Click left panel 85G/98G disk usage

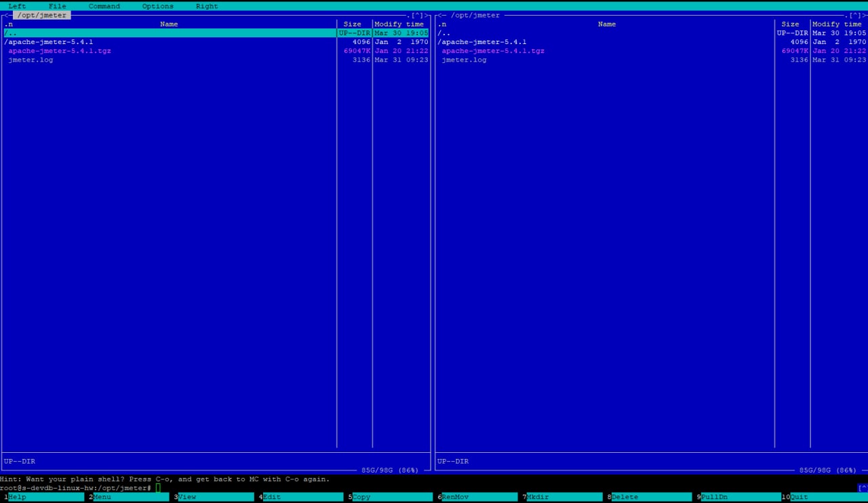(x=390, y=470)
